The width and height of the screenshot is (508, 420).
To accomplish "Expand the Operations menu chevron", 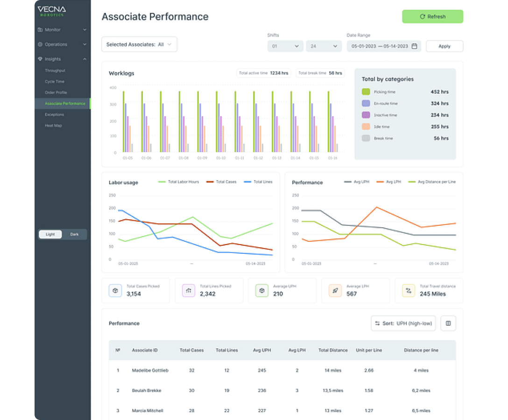I will point(85,44).
